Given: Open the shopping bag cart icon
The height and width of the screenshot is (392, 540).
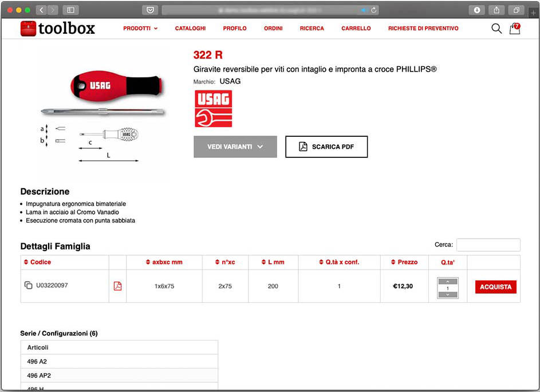Looking at the screenshot, I should (515, 28).
